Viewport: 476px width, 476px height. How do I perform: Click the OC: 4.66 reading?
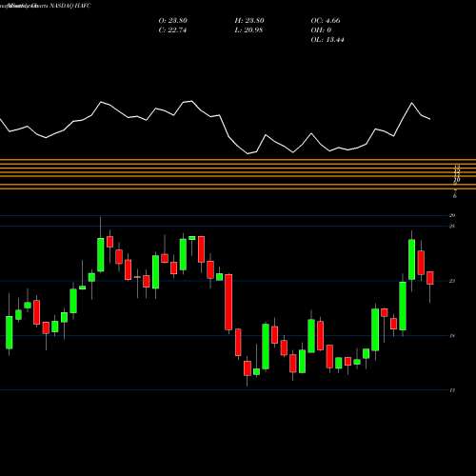pyautogui.click(x=326, y=21)
